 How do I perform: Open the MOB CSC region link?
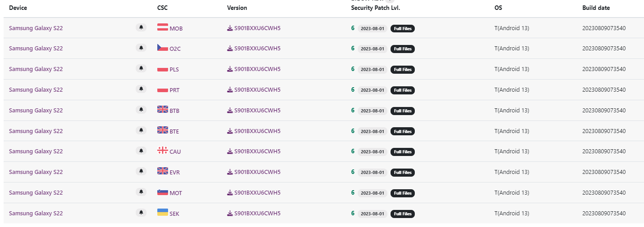tap(176, 28)
